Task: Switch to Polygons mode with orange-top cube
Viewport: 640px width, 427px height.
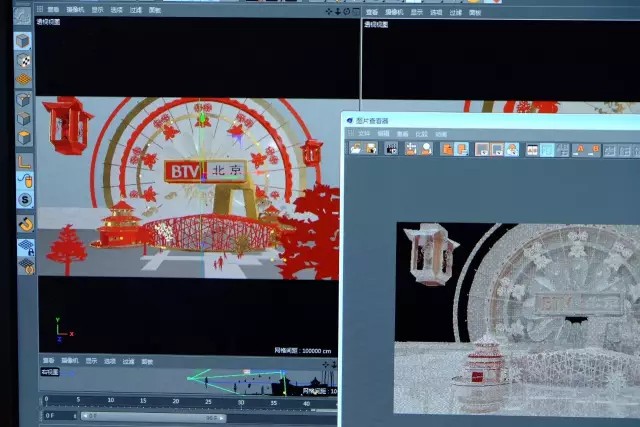Action: coord(24,138)
